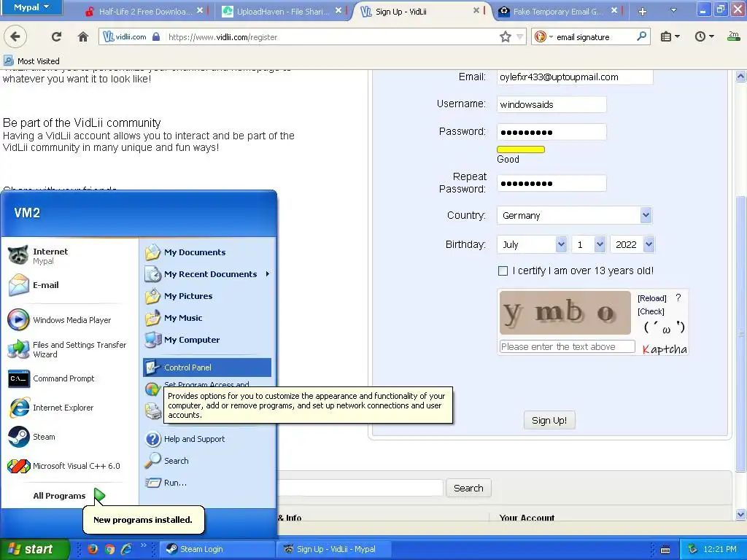Expand All Programs list
Screen dimensions: 747x560
[x=69, y=496]
